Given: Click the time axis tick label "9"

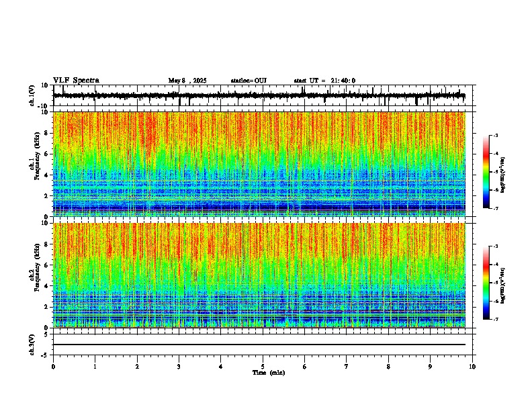Looking at the screenshot, I should [x=430, y=367].
